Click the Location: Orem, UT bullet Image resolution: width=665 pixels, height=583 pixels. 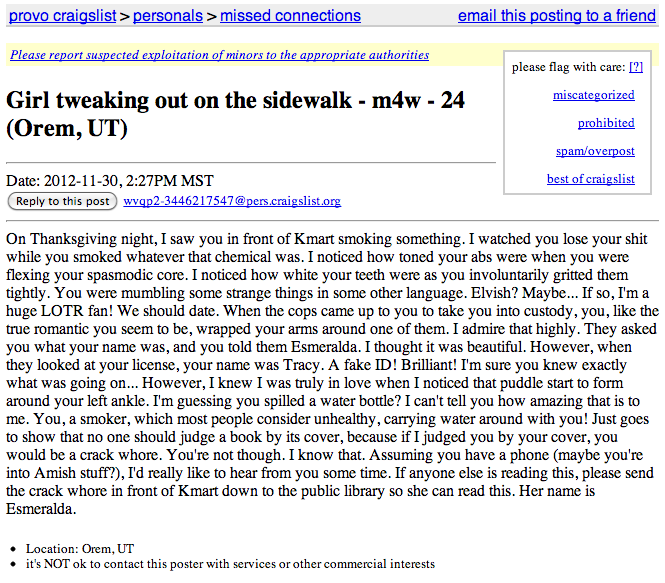80,549
